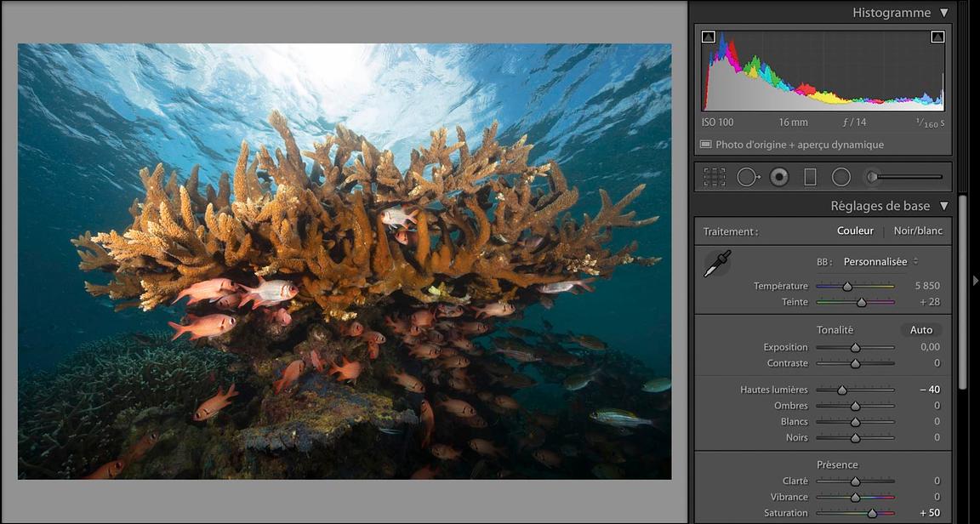The height and width of the screenshot is (524, 980).
Task: Click the ISO 100 readout
Action: [717, 122]
